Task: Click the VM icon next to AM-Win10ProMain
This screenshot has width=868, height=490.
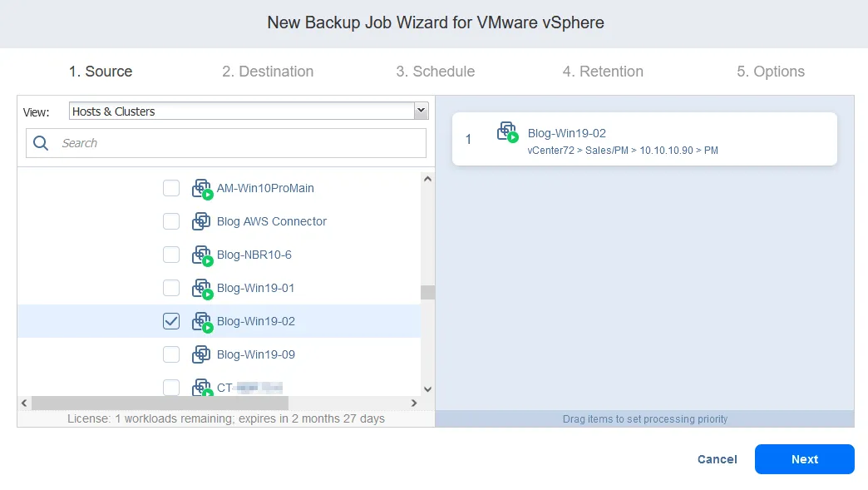Action: click(x=202, y=189)
